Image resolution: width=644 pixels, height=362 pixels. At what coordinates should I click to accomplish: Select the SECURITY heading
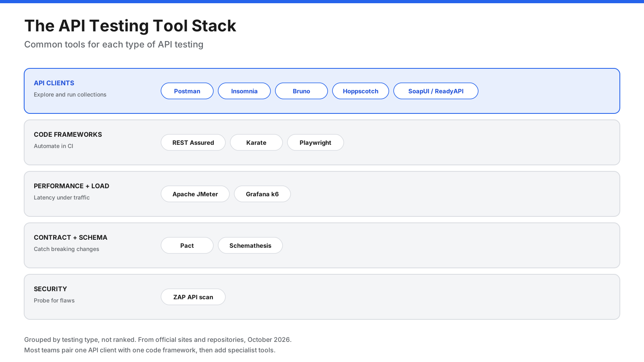(x=50, y=289)
